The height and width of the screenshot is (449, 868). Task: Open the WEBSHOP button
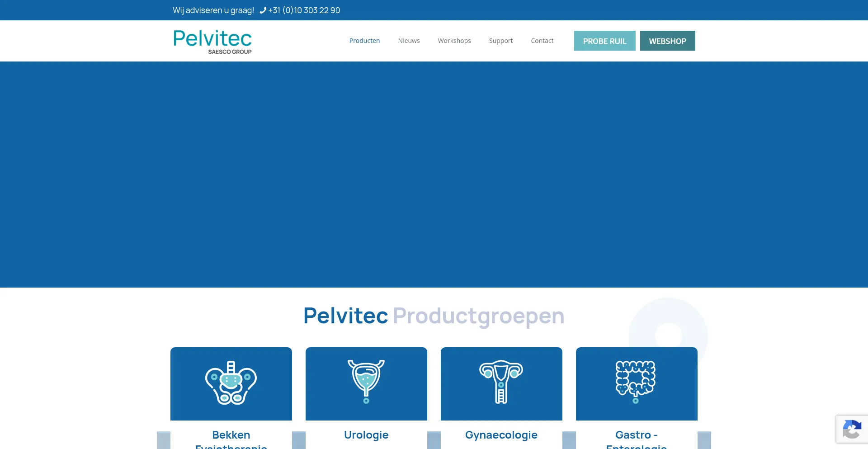click(668, 41)
